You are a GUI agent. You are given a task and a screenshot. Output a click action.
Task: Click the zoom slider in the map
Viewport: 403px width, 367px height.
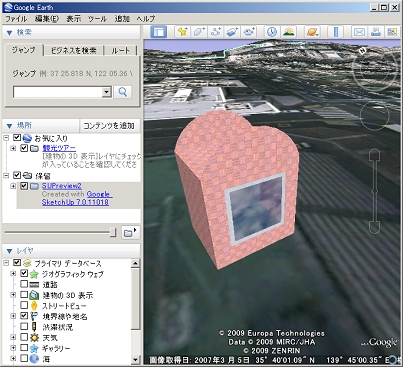[375, 191]
